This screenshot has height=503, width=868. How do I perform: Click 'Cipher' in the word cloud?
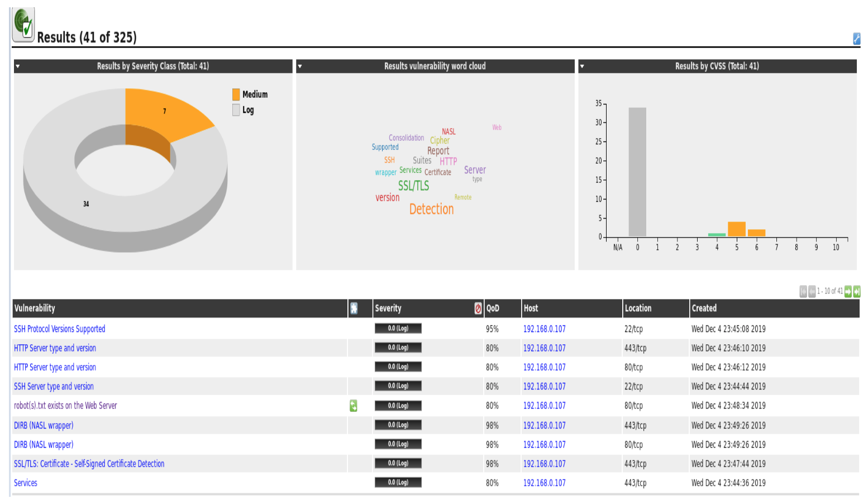tap(440, 141)
